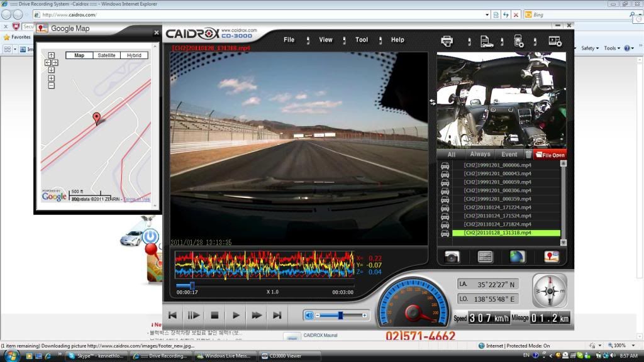The height and width of the screenshot is (362, 644).
Task: Skip to previous file
Action: (172, 315)
